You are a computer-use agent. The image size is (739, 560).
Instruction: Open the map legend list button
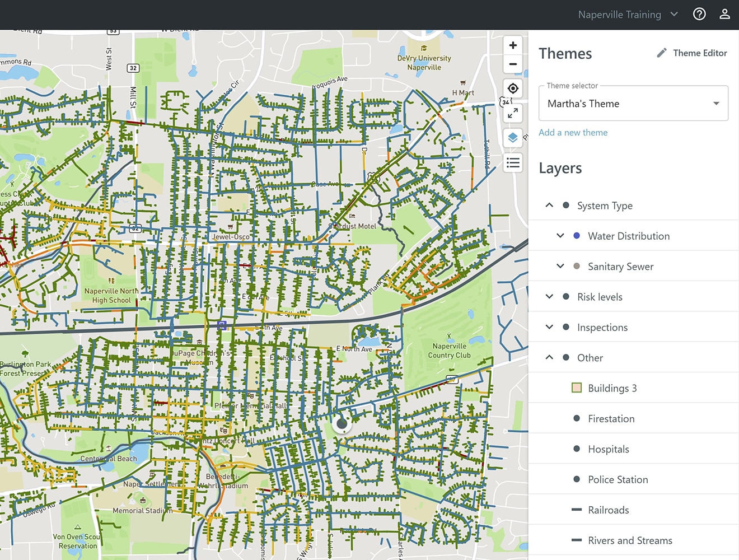pyautogui.click(x=512, y=163)
